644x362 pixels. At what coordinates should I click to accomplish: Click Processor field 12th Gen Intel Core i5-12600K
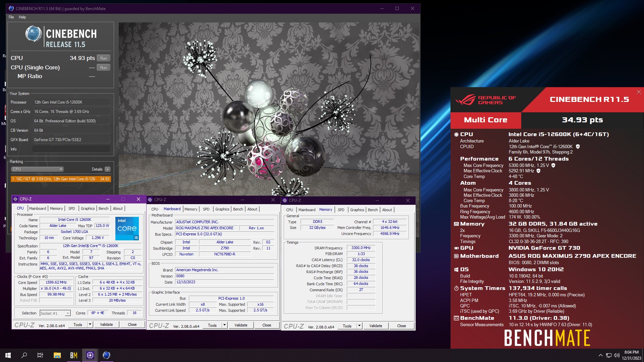pos(71,102)
